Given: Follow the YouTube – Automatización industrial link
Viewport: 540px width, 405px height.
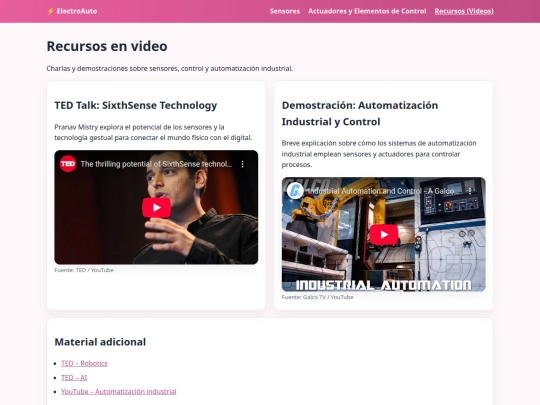Looking at the screenshot, I should [119, 392].
